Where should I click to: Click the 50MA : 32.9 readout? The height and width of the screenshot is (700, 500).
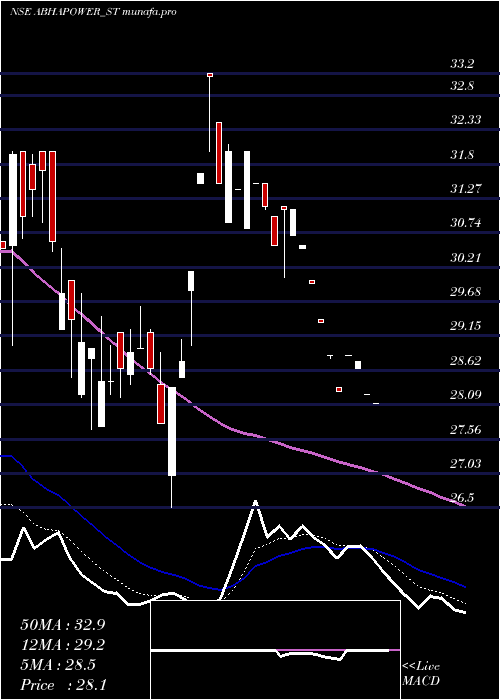point(63,625)
